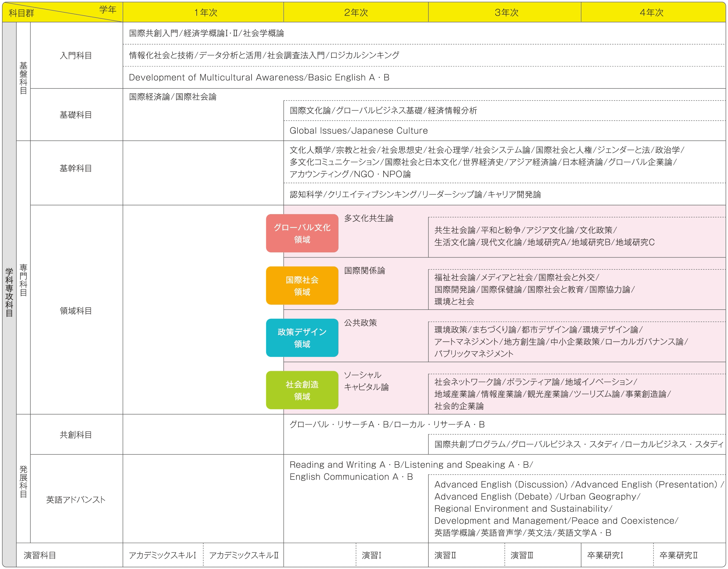
Task: Click the ソーシャルキャピタル論 course
Action: tap(366, 381)
